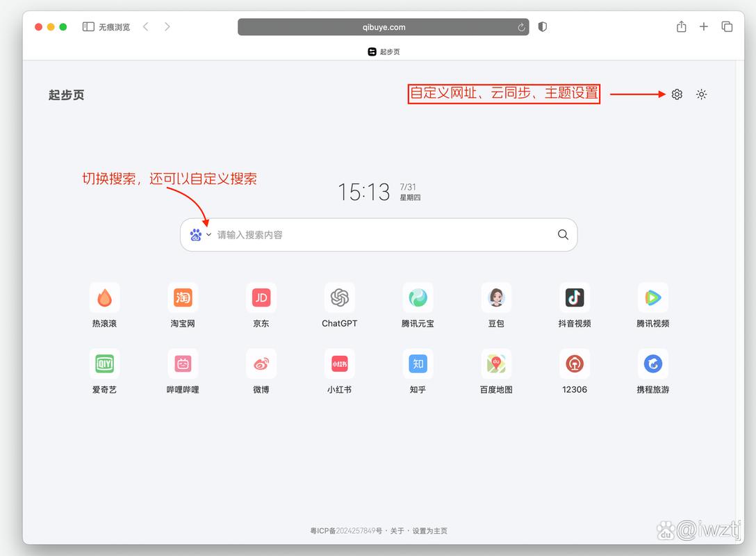Open the 携程旅游 shortcut icon
This screenshot has height=556, width=756.
coord(653,363)
